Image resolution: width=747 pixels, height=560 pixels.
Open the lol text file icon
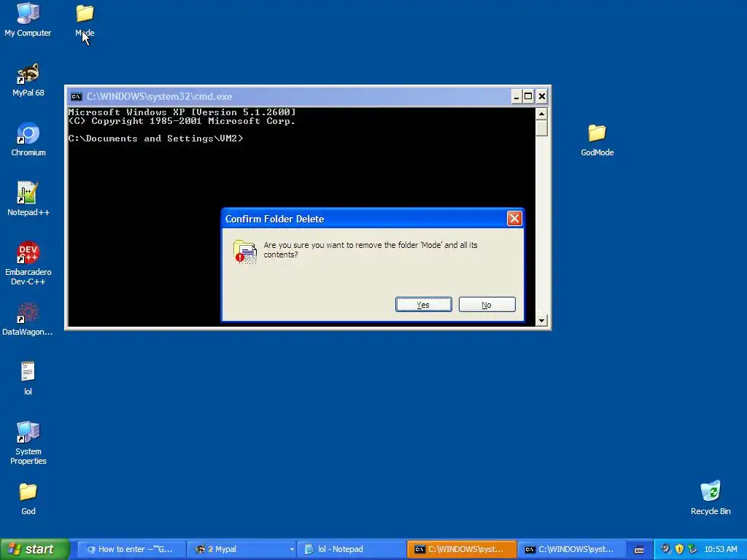pos(28,378)
